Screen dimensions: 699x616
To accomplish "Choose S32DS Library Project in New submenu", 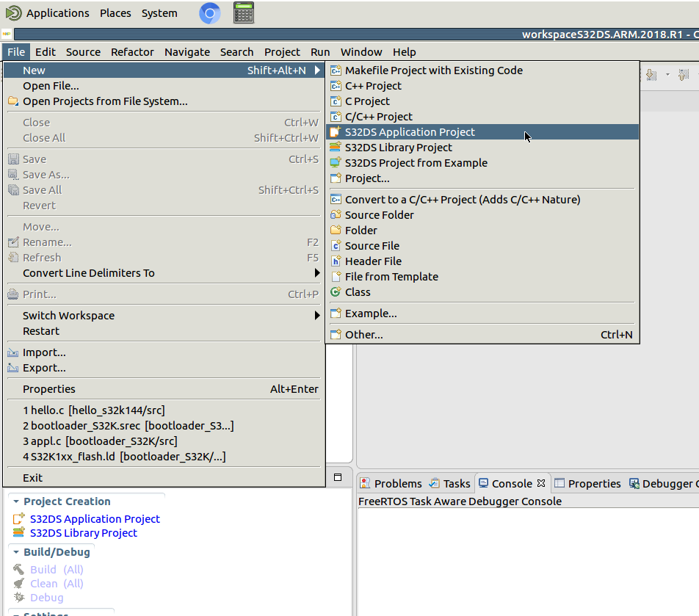I will 483,148.
